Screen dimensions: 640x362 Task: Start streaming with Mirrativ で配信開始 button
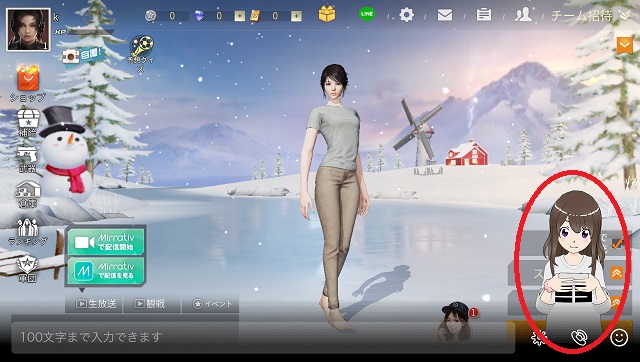[x=106, y=242]
